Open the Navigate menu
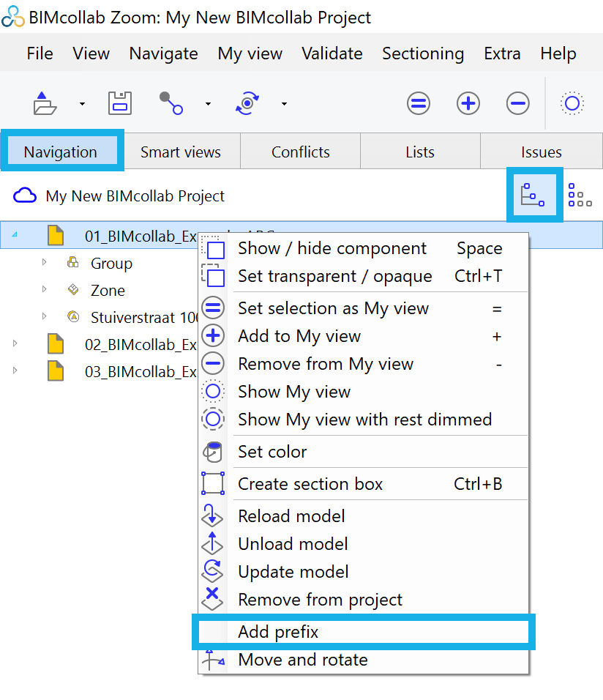 coord(163,53)
